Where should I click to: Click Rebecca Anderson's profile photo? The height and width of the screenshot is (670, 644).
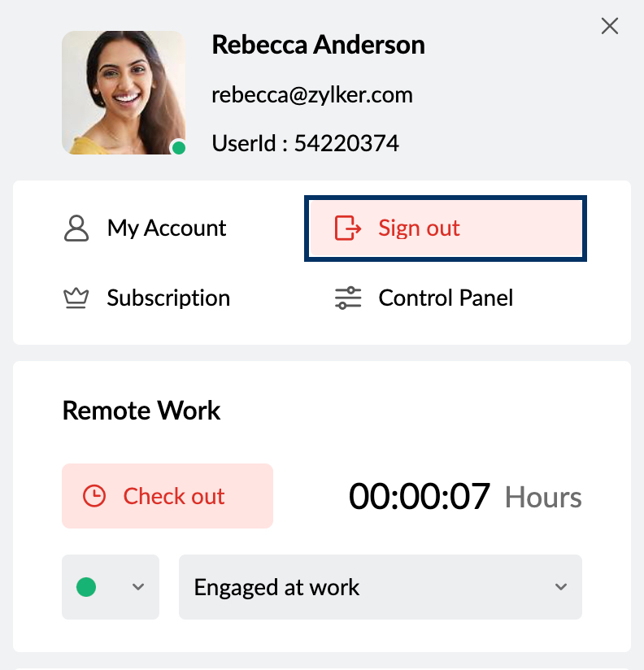tap(124, 93)
